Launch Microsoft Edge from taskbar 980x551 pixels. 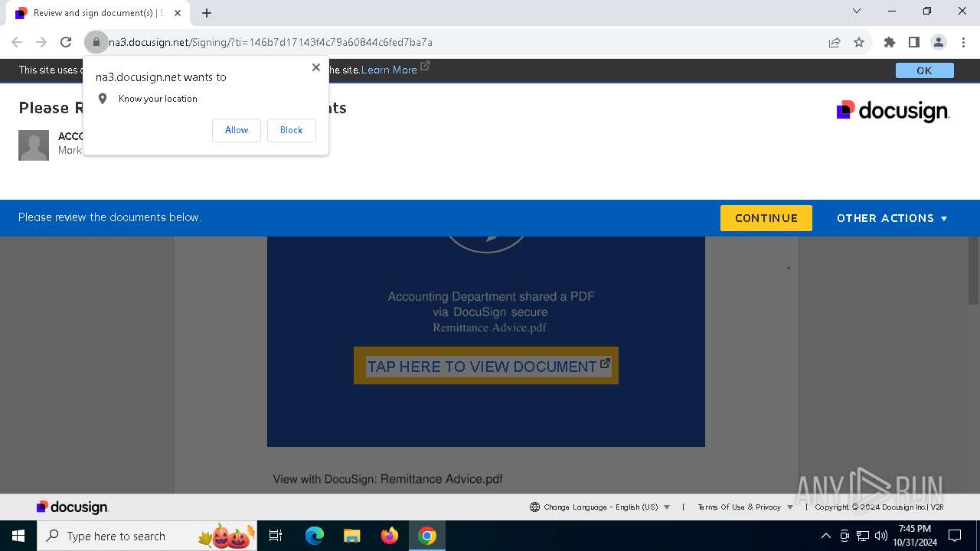tap(315, 536)
